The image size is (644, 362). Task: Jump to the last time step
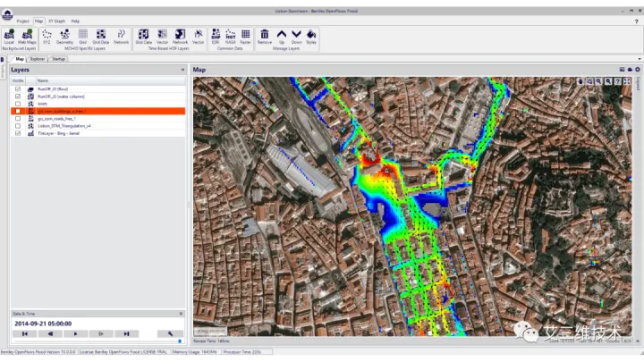[x=127, y=333]
